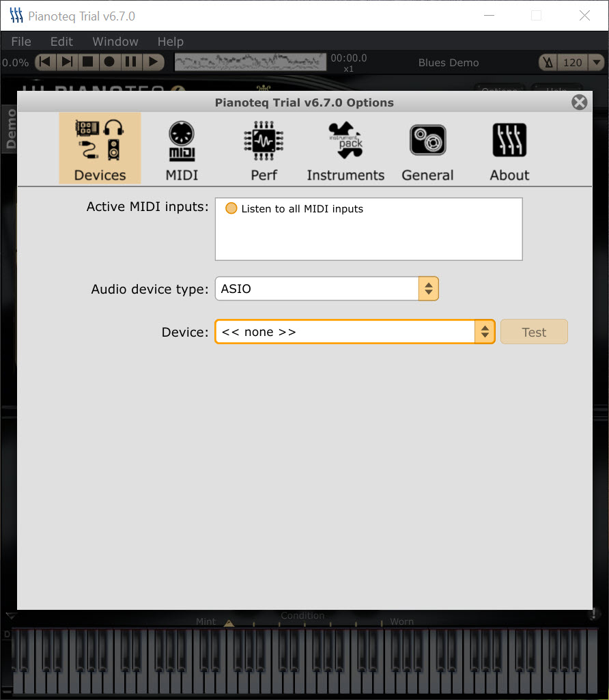609x700 pixels.
Task: Click the MIDI waveform overview display
Action: pos(250,62)
